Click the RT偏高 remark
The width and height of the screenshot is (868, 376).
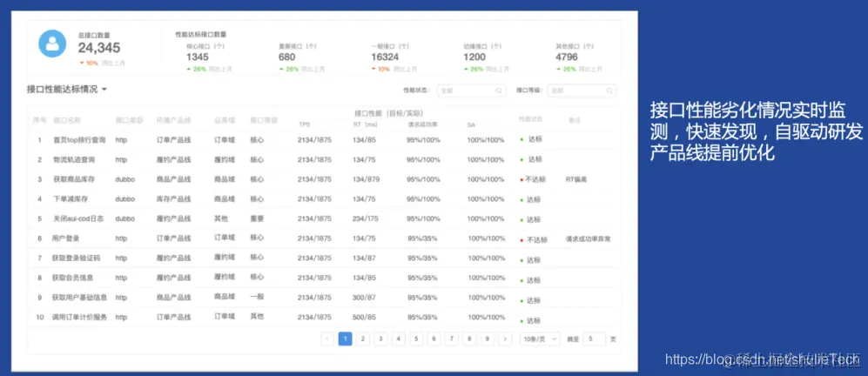click(576, 179)
